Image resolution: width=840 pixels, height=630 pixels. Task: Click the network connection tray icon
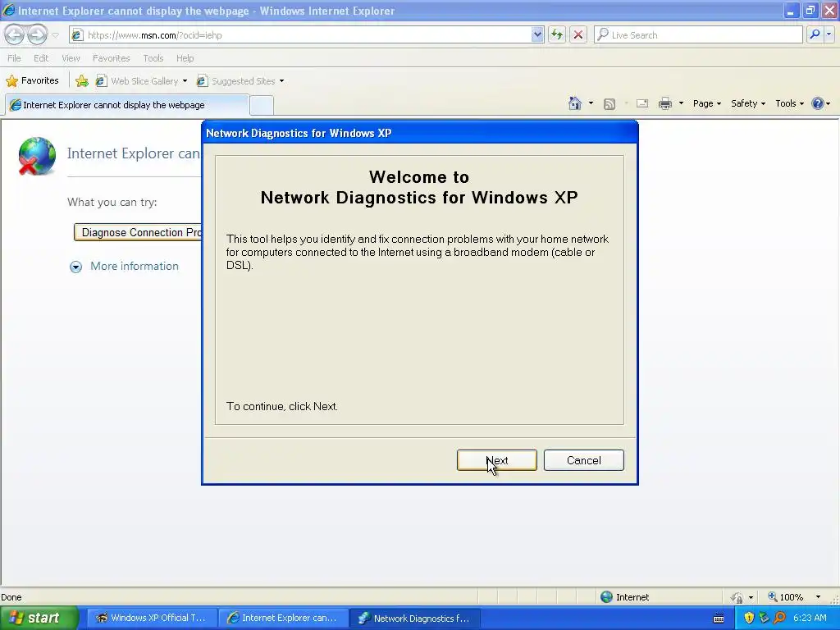coord(765,618)
